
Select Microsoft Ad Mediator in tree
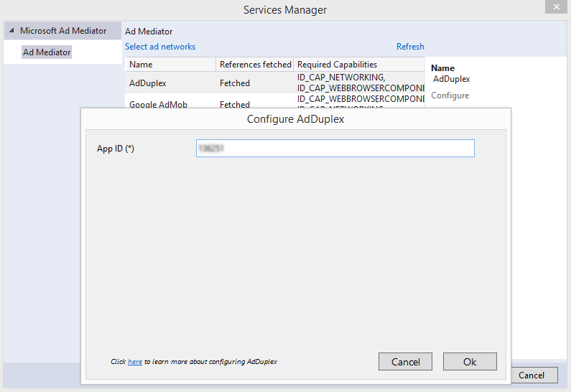click(63, 31)
